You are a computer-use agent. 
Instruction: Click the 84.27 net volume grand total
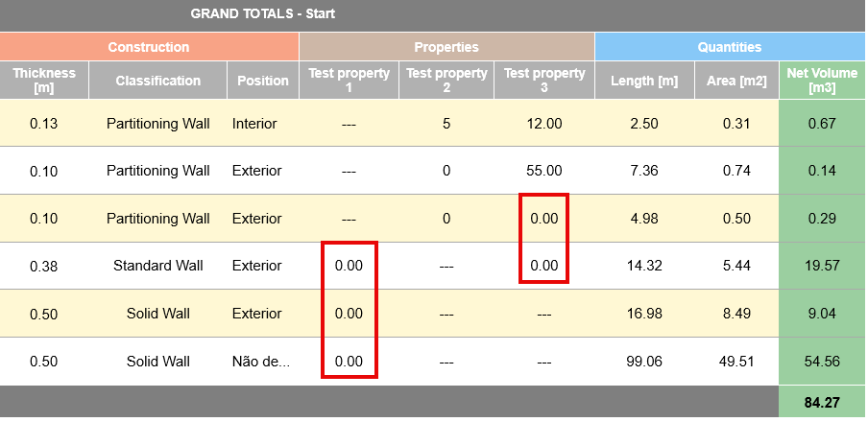(x=822, y=404)
